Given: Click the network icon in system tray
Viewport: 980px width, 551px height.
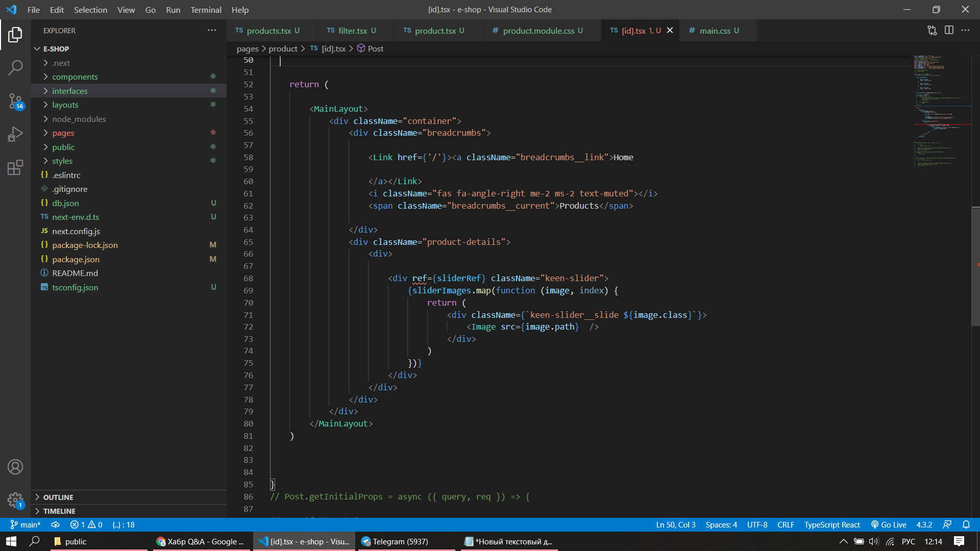Looking at the screenshot, I should [890, 541].
